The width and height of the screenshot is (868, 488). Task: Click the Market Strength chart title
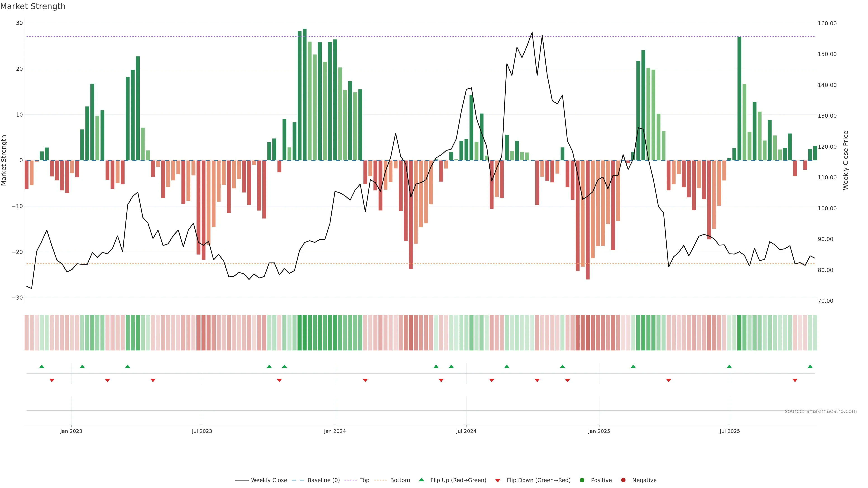(x=33, y=6)
